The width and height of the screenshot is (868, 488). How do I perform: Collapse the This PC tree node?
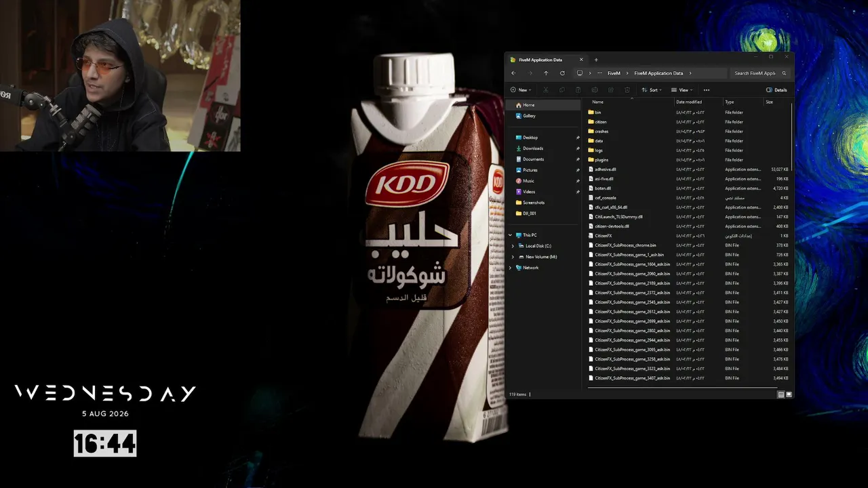pyautogui.click(x=510, y=235)
